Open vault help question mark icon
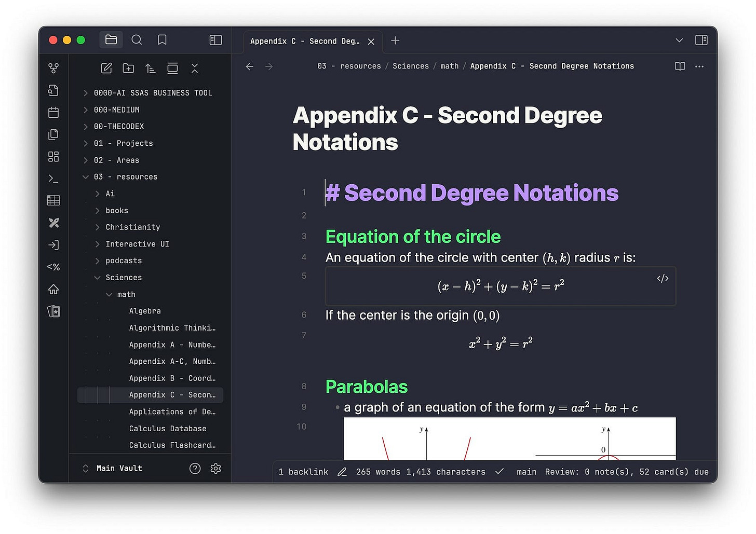Image resolution: width=756 pixels, height=534 pixels. (195, 469)
